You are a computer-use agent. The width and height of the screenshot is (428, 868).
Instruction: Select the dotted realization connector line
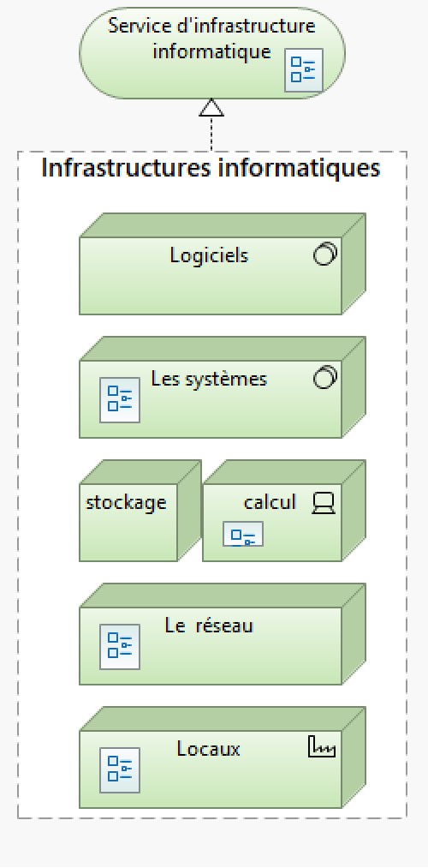[211, 134]
